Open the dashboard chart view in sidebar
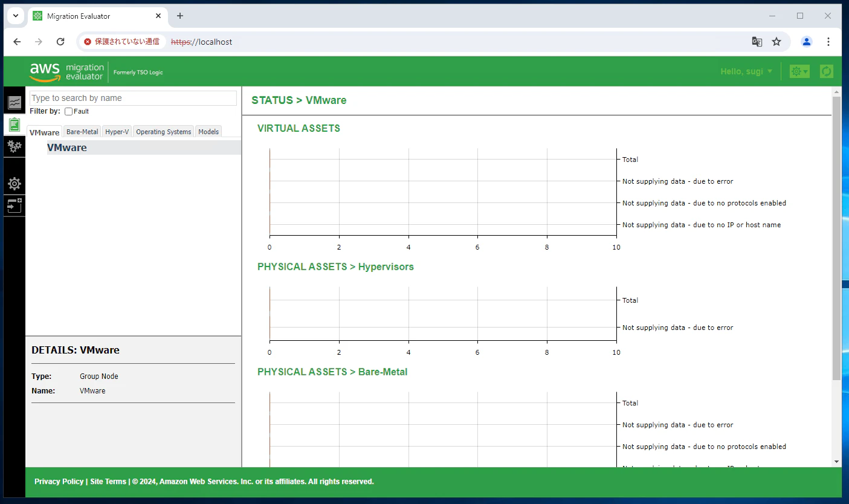The height and width of the screenshot is (504, 849). pos(15,102)
